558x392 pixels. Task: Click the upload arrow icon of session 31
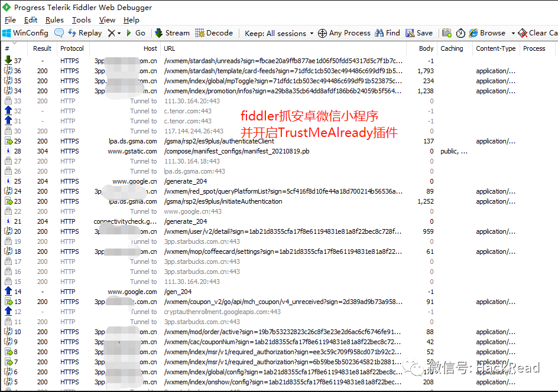[8, 120]
